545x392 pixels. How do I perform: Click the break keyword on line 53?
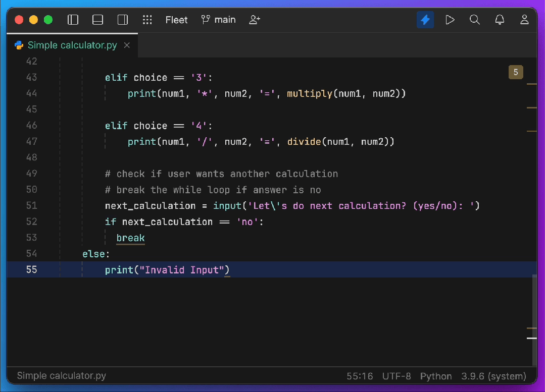131,238
